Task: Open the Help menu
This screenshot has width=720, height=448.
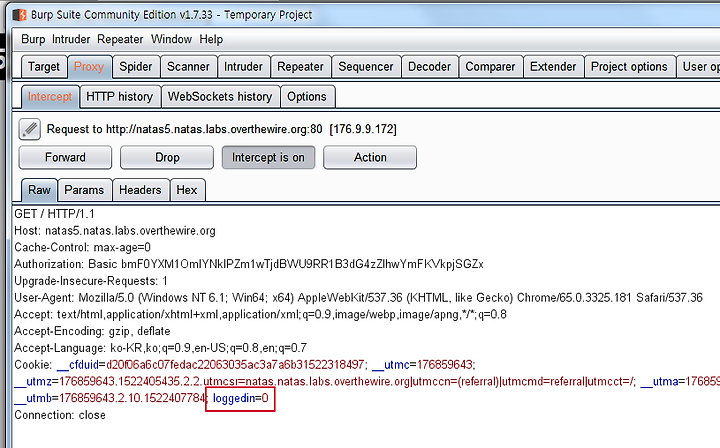Action: point(211,39)
